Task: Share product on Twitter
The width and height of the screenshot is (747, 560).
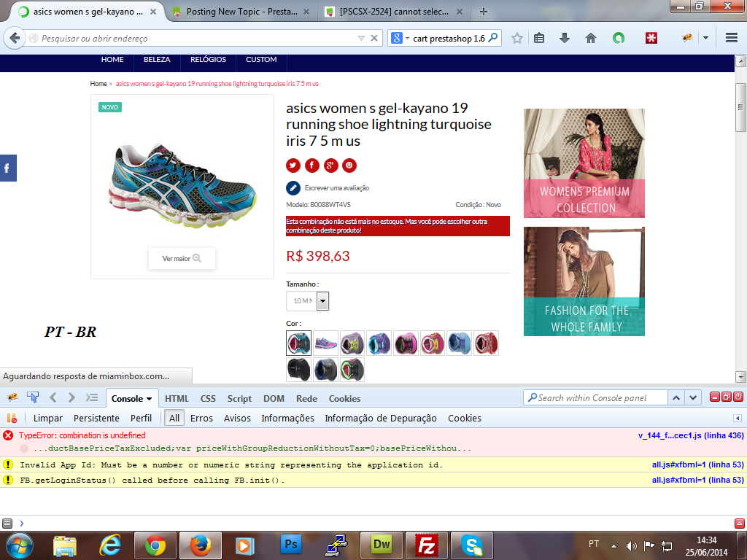Action: pyautogui.click(x=293, y=166)
